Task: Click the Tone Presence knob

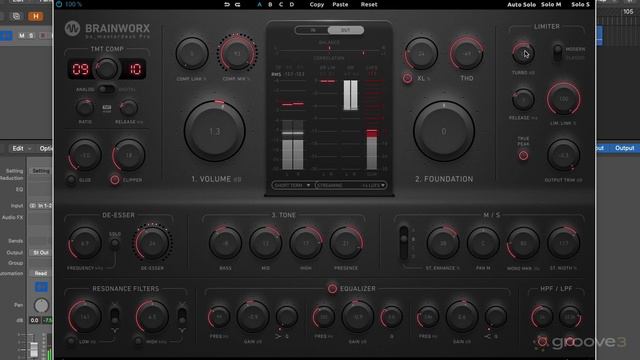Action: click(346, 243)
